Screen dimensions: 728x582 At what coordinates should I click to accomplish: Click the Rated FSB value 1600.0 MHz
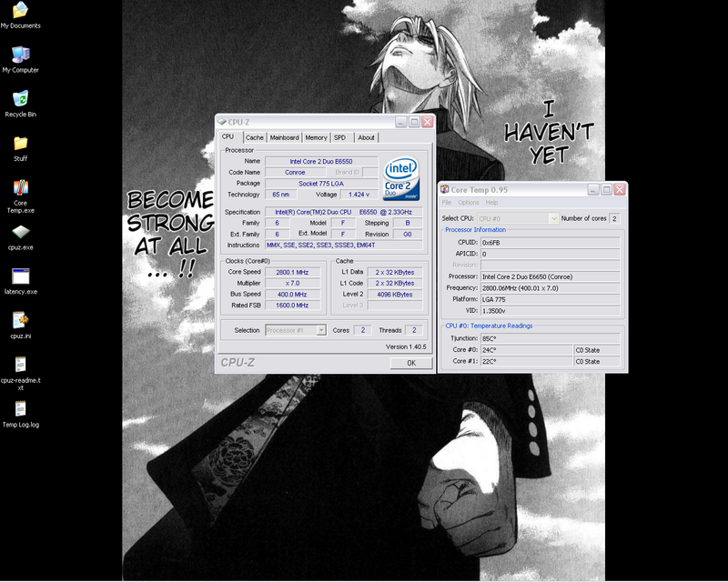292,306
